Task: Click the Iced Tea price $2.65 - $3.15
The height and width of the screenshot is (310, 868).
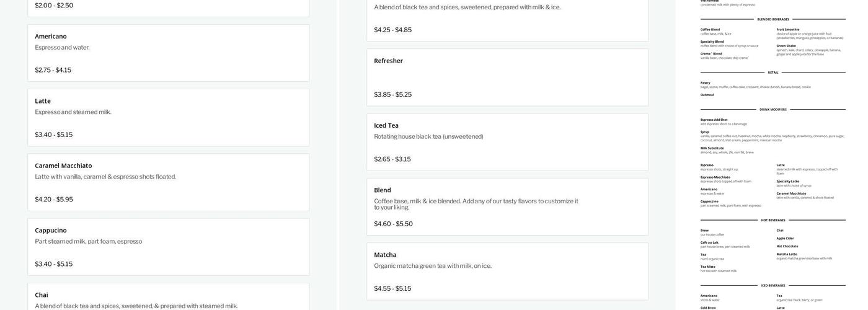Action: (392, 159)
